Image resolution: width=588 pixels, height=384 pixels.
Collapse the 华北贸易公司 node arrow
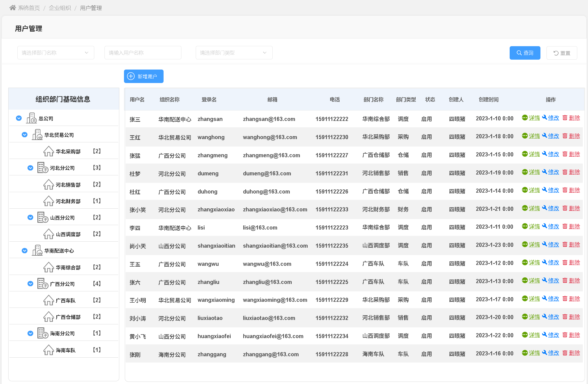[x=24, y=135]
